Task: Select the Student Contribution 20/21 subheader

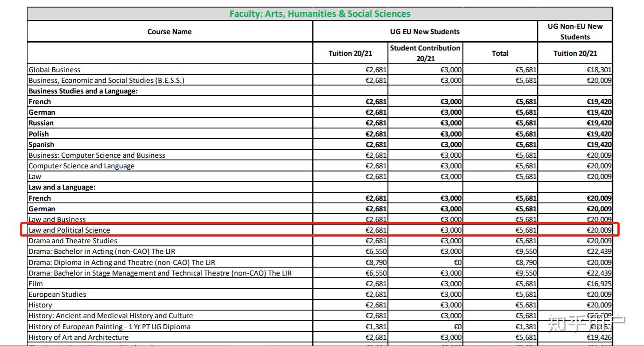Action: tap(425, 53)
